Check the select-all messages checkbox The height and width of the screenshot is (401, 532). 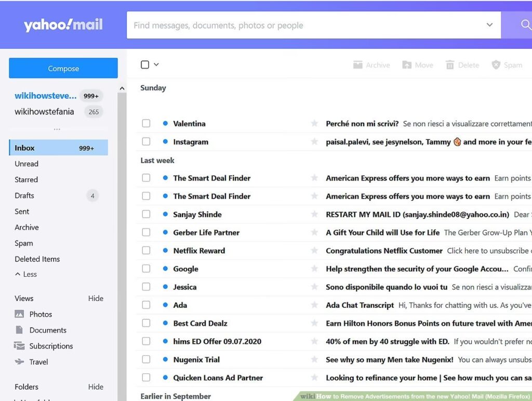tap(145, 64)
